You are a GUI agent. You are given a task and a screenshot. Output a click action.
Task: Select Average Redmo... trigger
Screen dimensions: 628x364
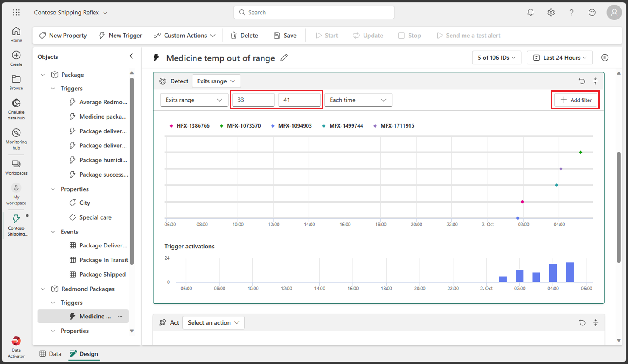(x=98, y=102)
